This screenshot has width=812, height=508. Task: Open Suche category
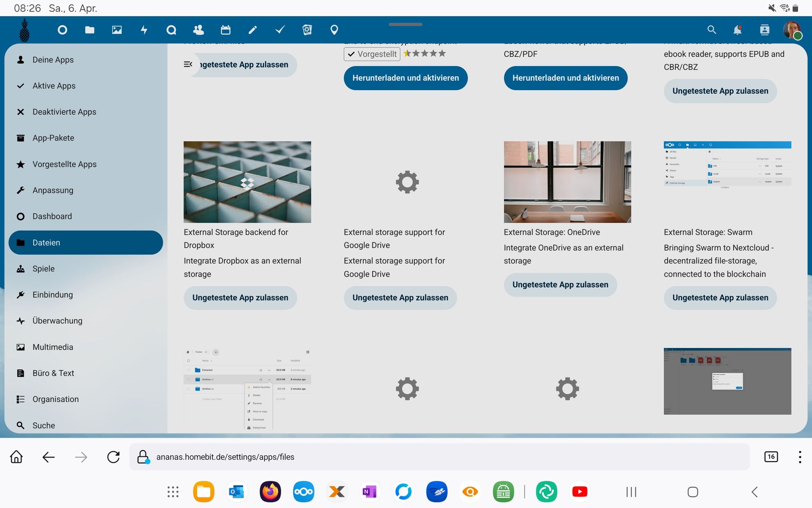pyautogui.click(x=86, y=425)
